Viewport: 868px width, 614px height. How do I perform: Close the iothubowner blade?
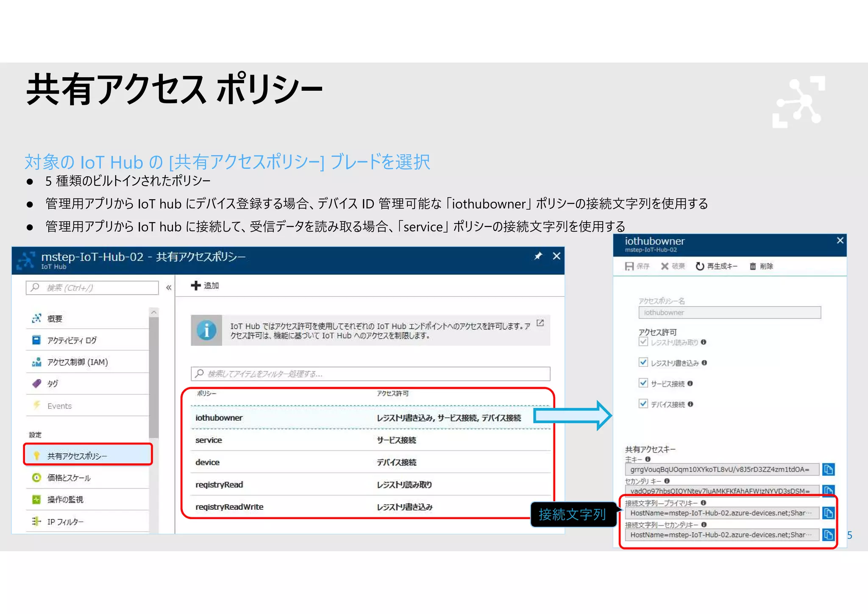click(840, 240)
